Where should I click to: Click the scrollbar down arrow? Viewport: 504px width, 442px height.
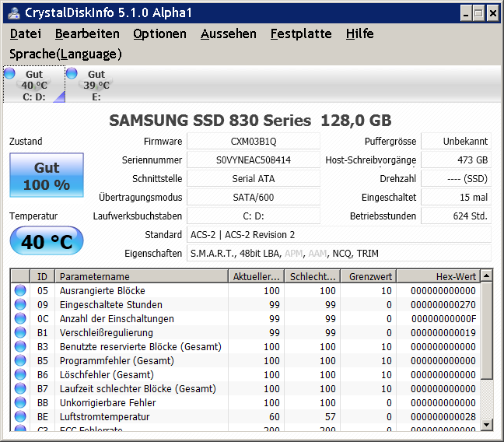tap(487, 425)
